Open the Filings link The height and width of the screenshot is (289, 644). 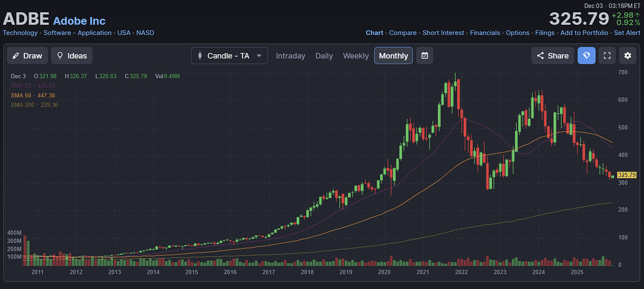click(545, 33)
